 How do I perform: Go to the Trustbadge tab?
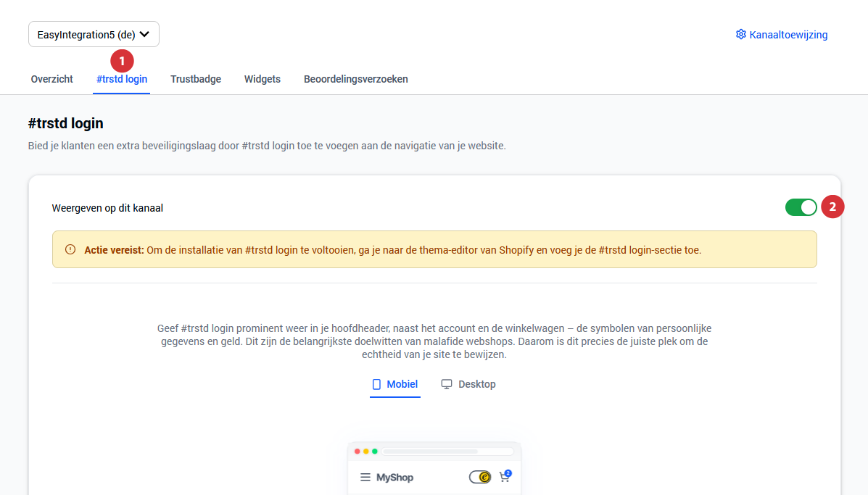pyautogui.click(x=196, y=79)
